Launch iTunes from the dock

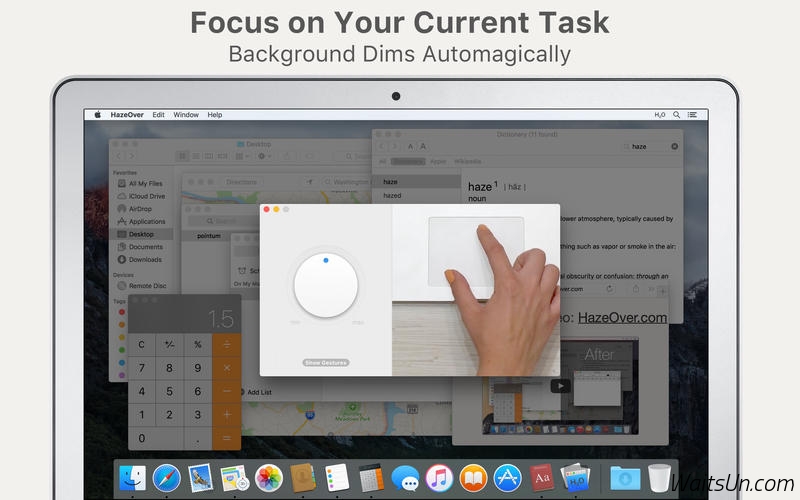[x=439, y=478]
